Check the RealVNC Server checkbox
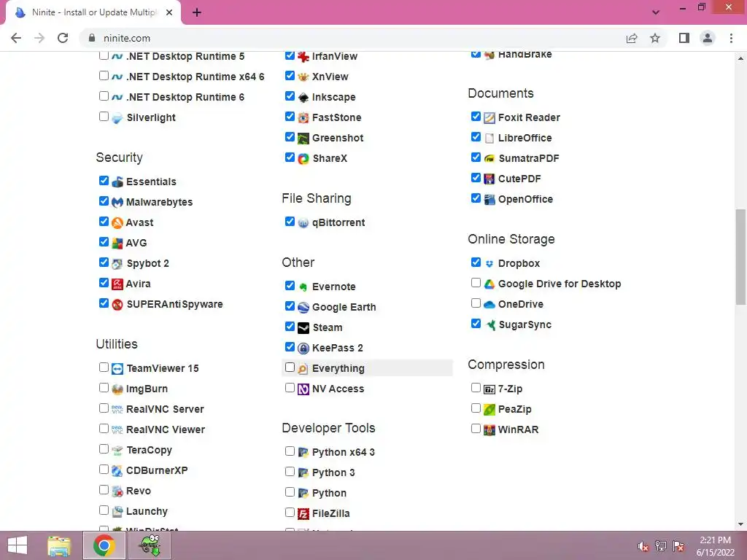The image size is (747, 560). click(104, 408)
